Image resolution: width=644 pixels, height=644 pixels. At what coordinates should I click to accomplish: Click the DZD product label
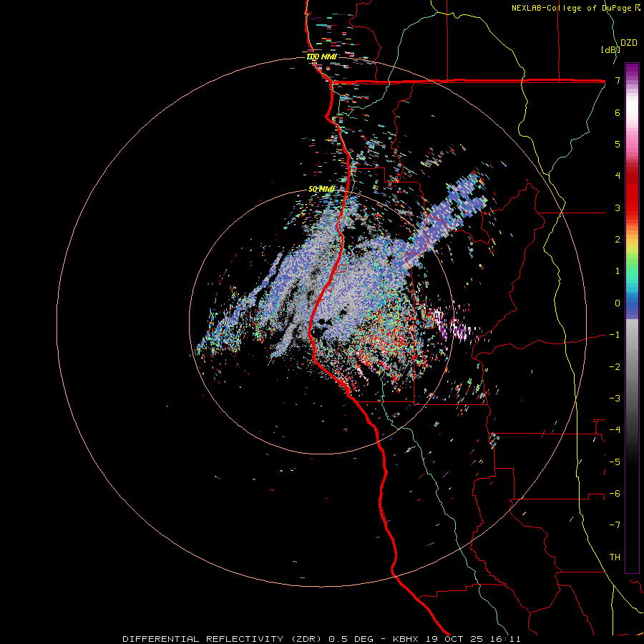[x=629, y=42]
